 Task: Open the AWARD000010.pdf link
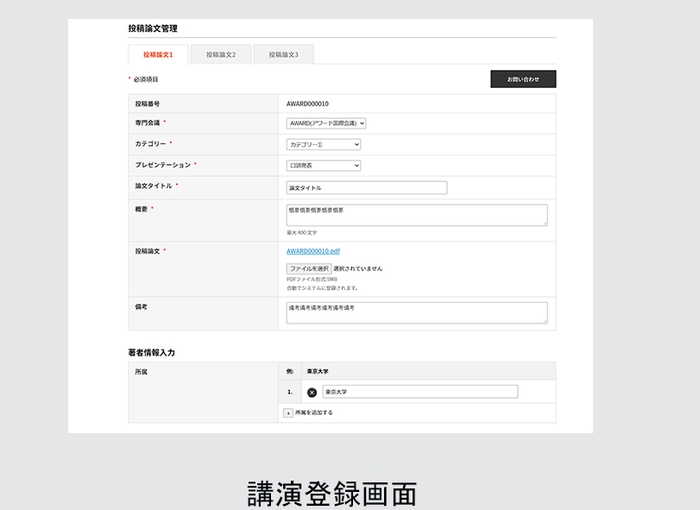(x=313, y=252)
